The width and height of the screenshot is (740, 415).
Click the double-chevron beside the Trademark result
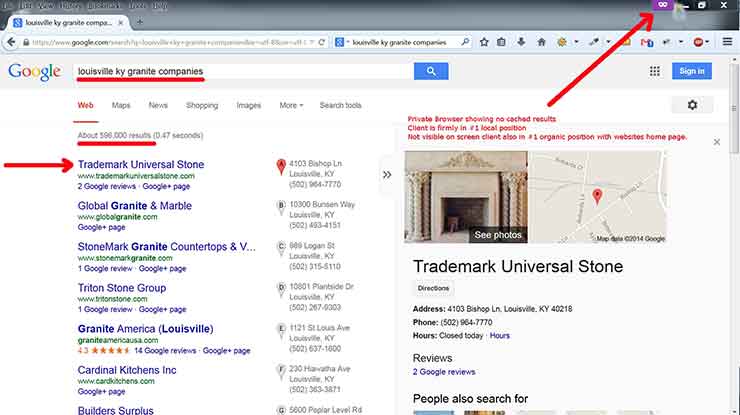pyautogui.click(x=387, y=175)
